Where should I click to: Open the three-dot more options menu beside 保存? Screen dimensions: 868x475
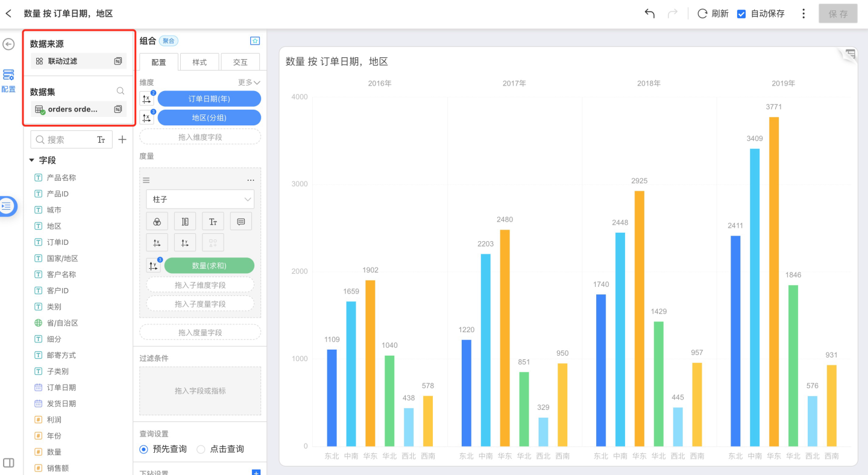point(804,13)
